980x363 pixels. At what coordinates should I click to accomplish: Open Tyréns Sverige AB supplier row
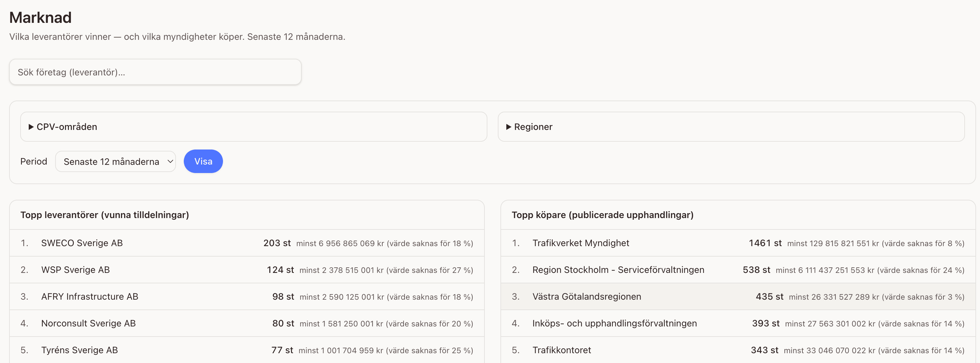point(247,350)
